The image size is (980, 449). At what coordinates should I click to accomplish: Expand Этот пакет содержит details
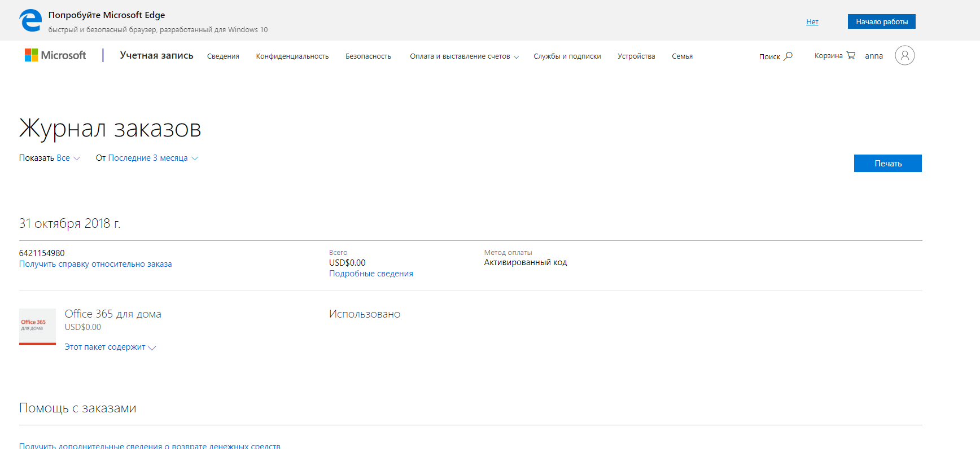tap(110, 347)
